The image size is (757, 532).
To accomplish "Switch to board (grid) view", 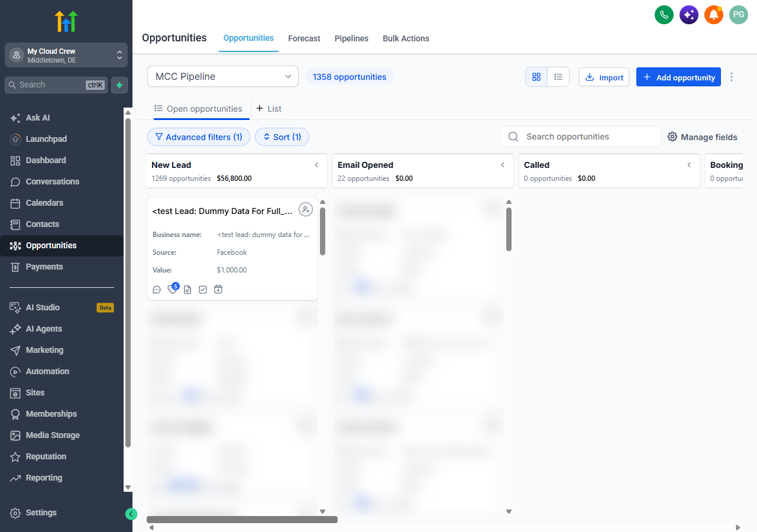I will click(536, 77).
